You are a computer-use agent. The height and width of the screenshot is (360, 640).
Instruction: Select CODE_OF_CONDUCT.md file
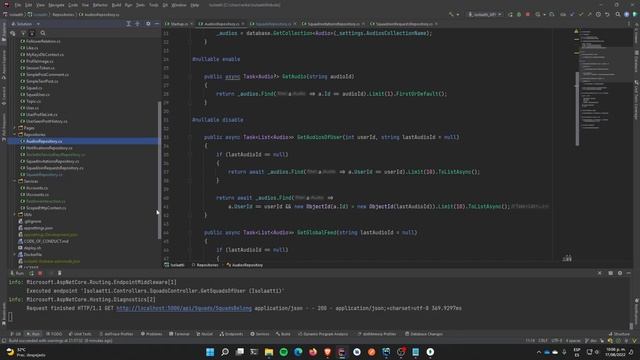pyautogui.click(x=46, y=241)
